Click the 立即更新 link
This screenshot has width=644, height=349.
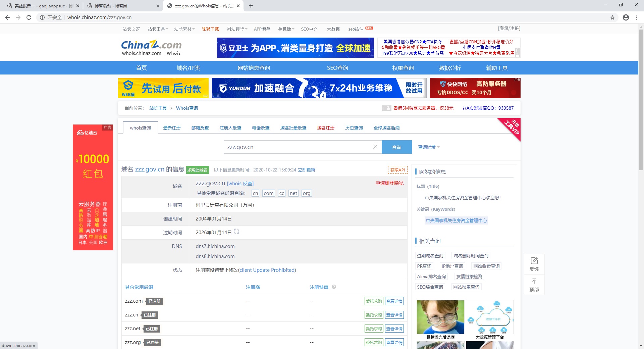click(x=307, y=170)
